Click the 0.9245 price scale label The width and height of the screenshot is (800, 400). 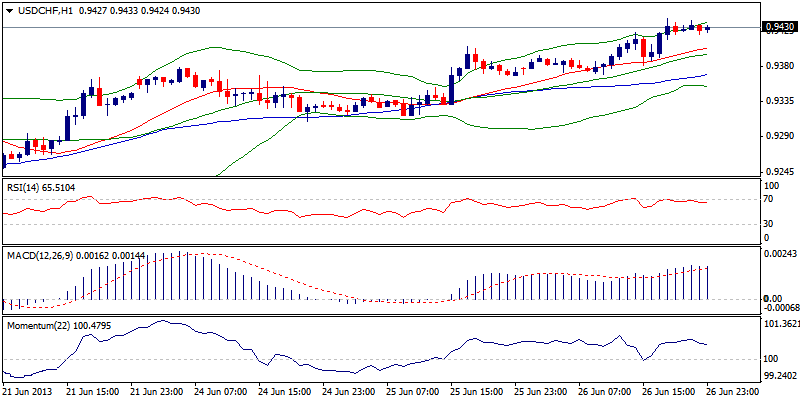pos(777,170)
